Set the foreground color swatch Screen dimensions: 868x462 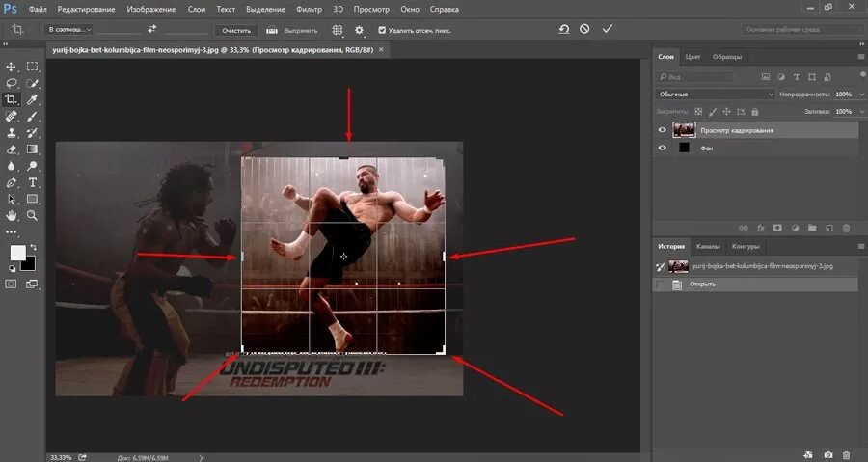coord(17,253)
